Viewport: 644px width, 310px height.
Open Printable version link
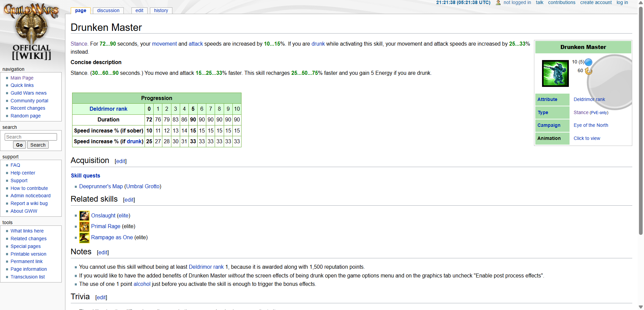[29, 254]
